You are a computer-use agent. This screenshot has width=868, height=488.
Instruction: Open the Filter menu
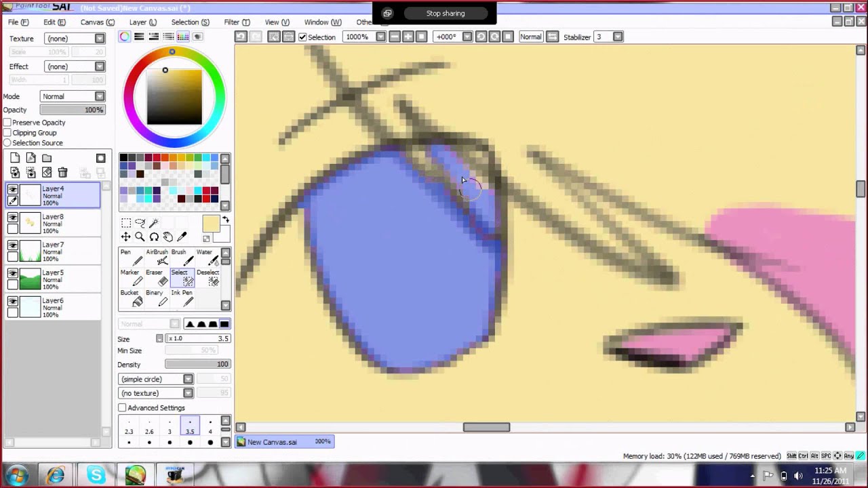pyautogui.click(x=237, y=22)
